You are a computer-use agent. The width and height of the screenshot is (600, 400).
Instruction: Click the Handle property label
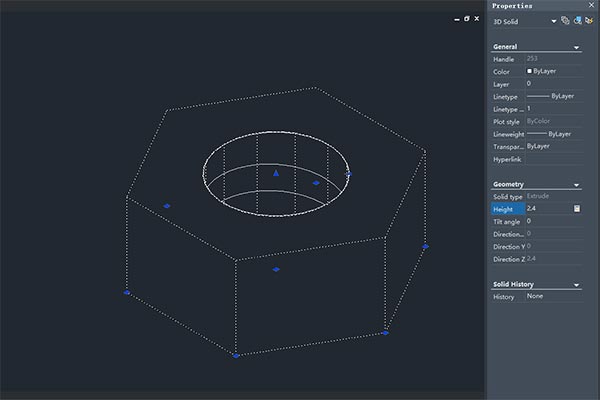pyautogui.click(x=504, y=59)
